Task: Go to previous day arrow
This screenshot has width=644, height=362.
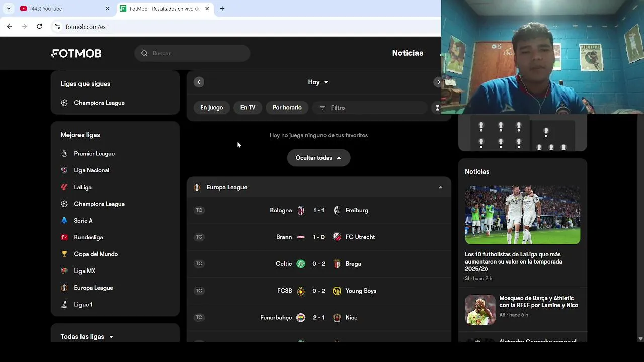Action: (x=199, y=82)
